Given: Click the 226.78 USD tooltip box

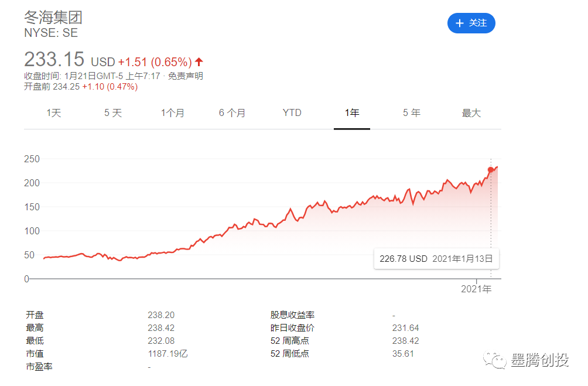Looking at the screenshot, I should point(436,259).
